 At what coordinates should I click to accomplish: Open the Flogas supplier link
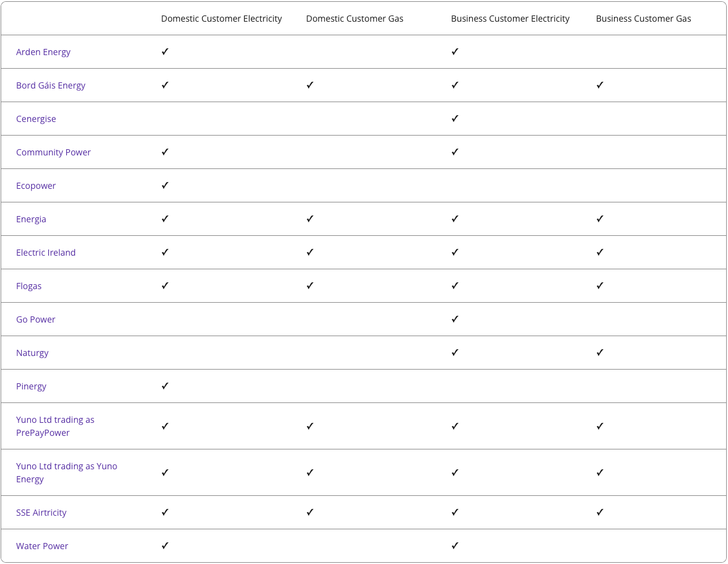[x=29, y=286]
